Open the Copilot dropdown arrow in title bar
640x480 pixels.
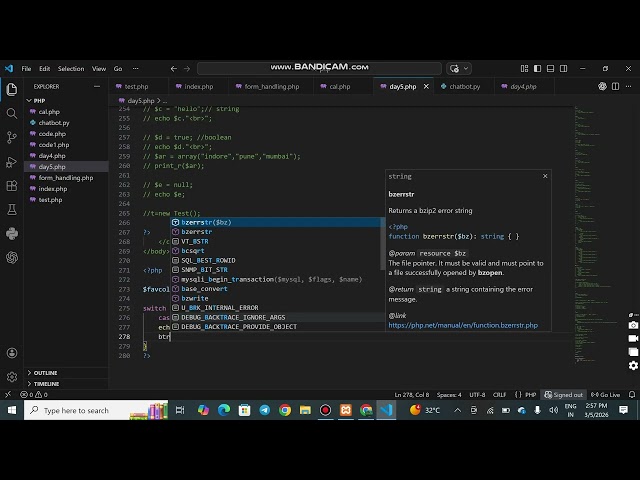click(466, 69)
